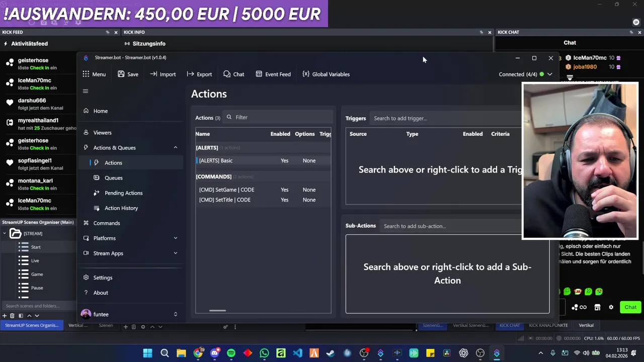Select the [CMD] SetTitle | CODE action
Viewport: 644px width, 362px height.
point(263,200)
